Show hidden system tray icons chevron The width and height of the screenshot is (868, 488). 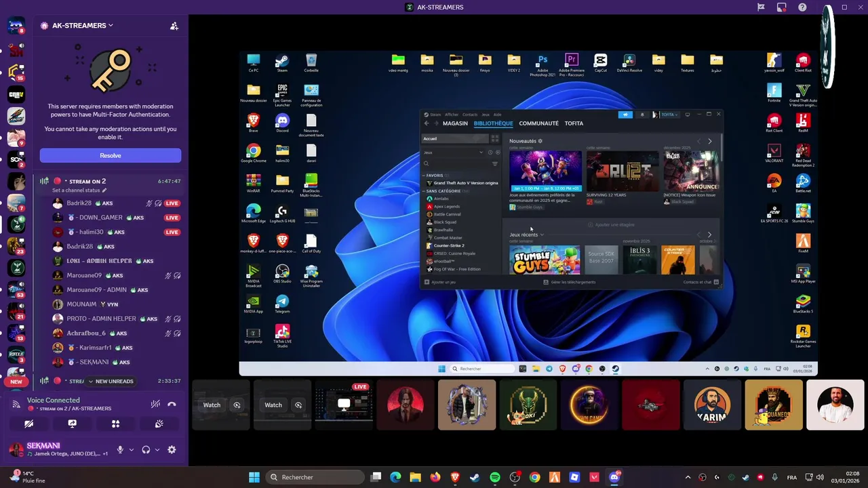[x=688, y=477]
